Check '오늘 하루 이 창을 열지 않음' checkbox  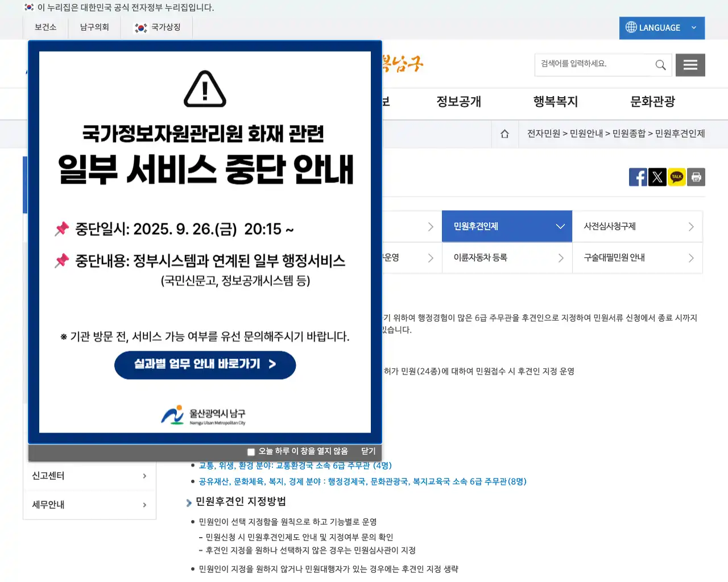point(251,452)
